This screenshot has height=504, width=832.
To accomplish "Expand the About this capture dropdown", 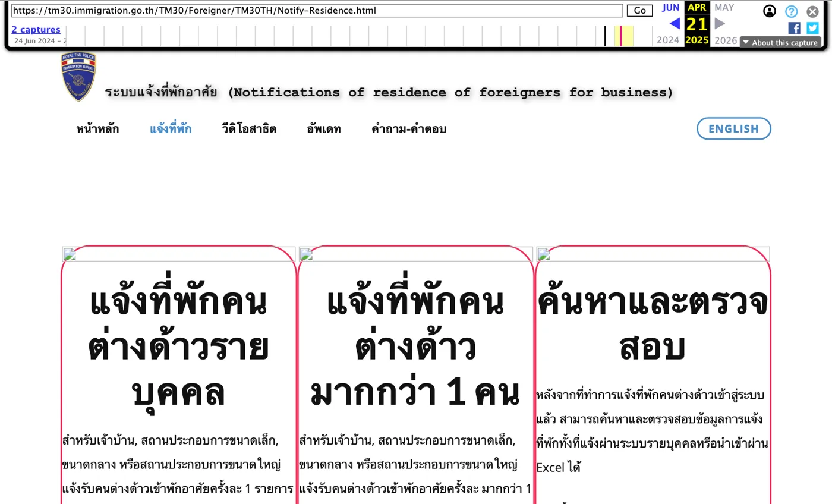I will click(780, 42).
